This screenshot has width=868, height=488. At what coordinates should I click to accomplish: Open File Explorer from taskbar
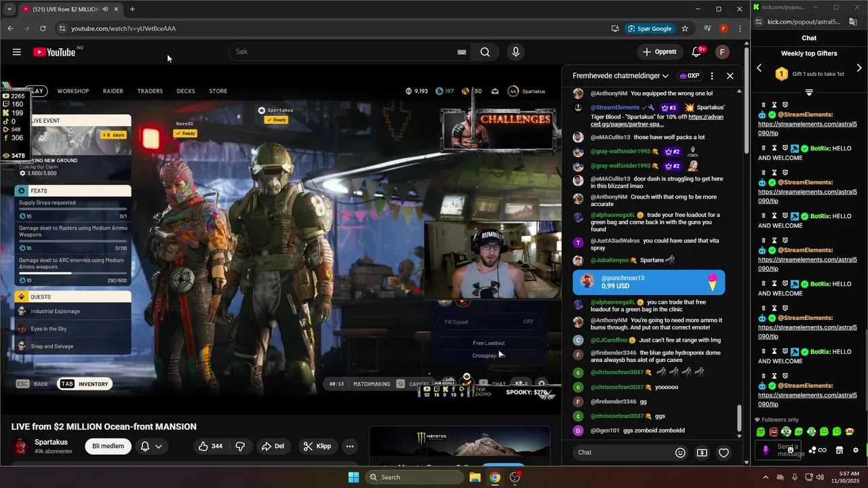[x=475, y=477]
